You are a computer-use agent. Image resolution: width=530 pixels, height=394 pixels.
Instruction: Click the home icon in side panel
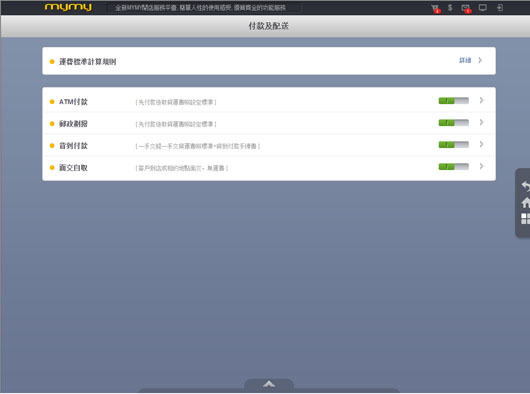(526, 202)
